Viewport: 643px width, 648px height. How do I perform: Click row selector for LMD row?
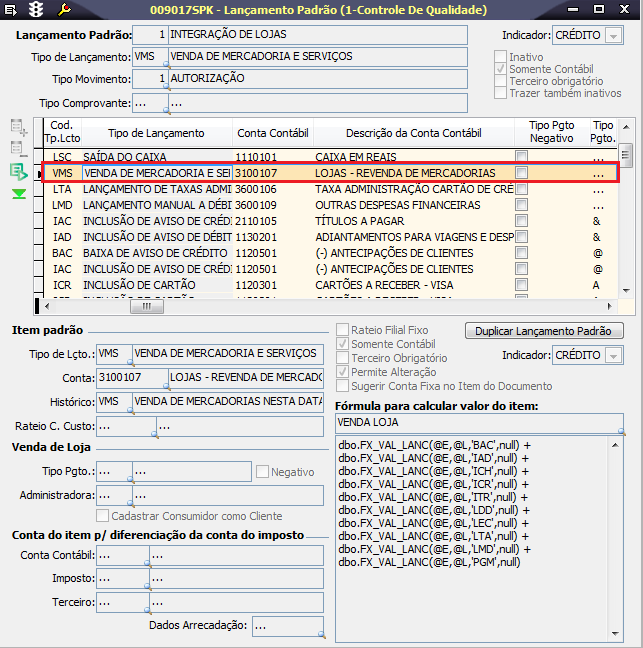38,205
